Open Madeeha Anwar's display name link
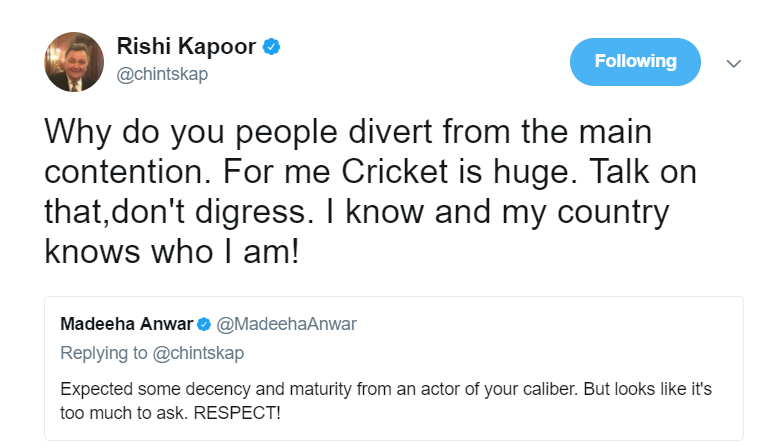Image resolution: width=775 pixels, height=448 pixels. coord(126,324)
